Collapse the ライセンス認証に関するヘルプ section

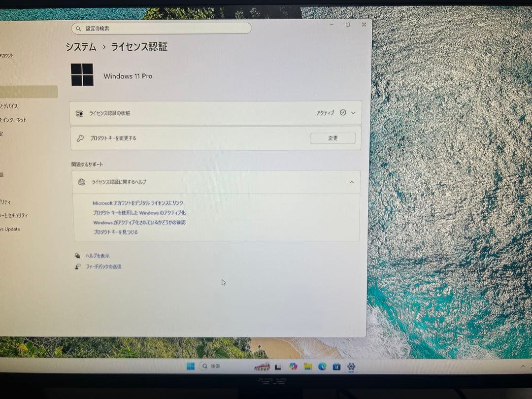pyautogui.click(x=352, y=182)
